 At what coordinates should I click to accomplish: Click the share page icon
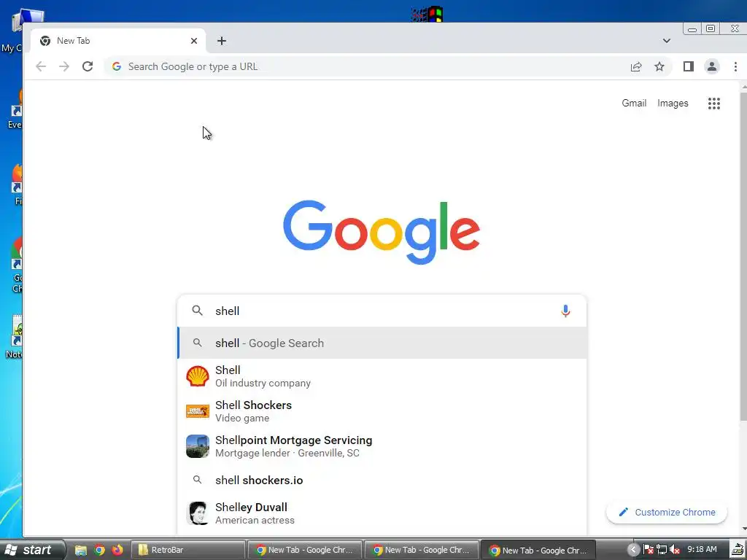click(x=636, y=66)
